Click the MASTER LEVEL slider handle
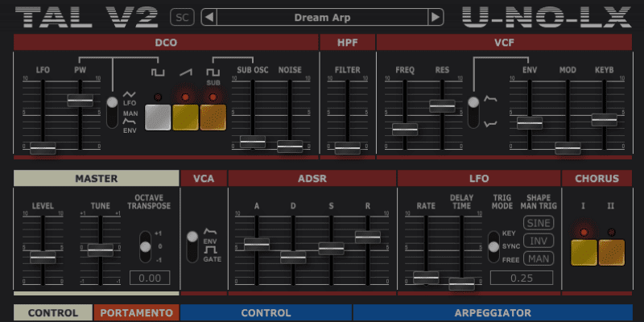The width and height of the screenshot is (644, 322). point(43,257)
